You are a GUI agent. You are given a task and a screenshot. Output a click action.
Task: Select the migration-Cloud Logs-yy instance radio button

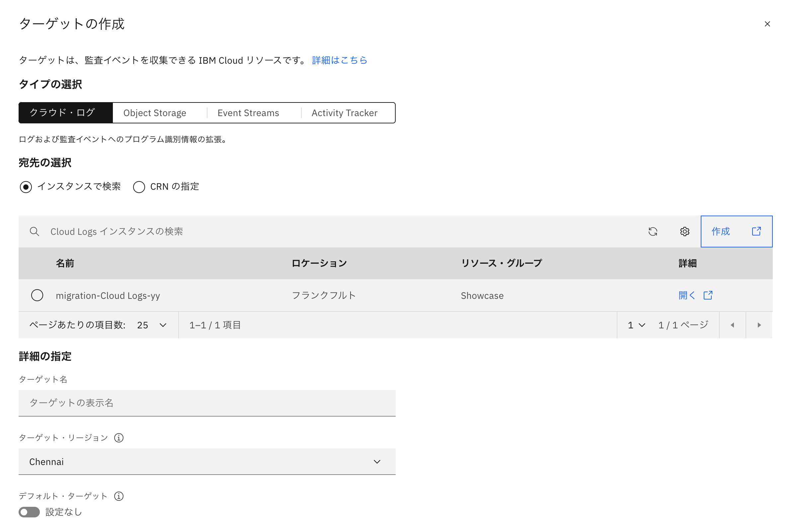(37, 295)
